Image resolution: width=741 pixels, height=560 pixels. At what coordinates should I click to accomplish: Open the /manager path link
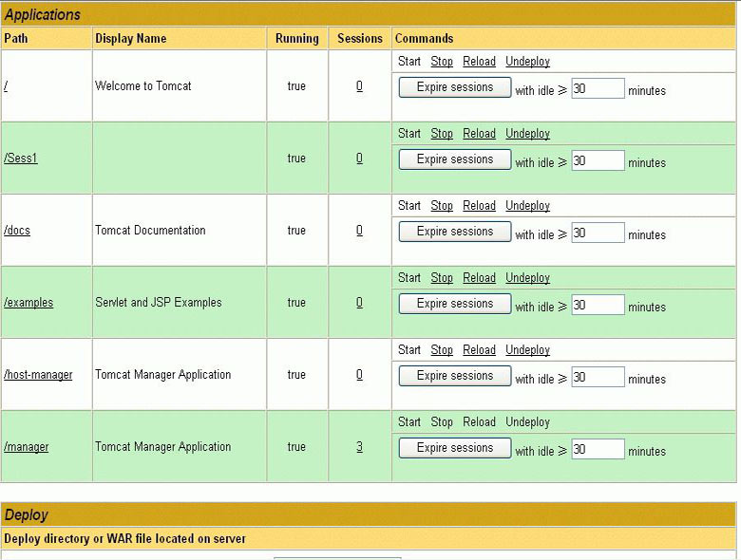[x=27, y=447]
